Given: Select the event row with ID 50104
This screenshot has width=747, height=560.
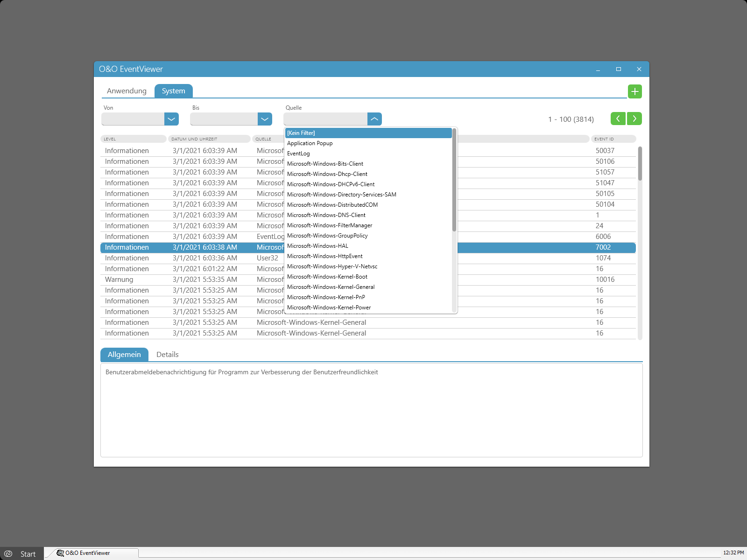Looking at the screenshot, I should coord(368,204).
